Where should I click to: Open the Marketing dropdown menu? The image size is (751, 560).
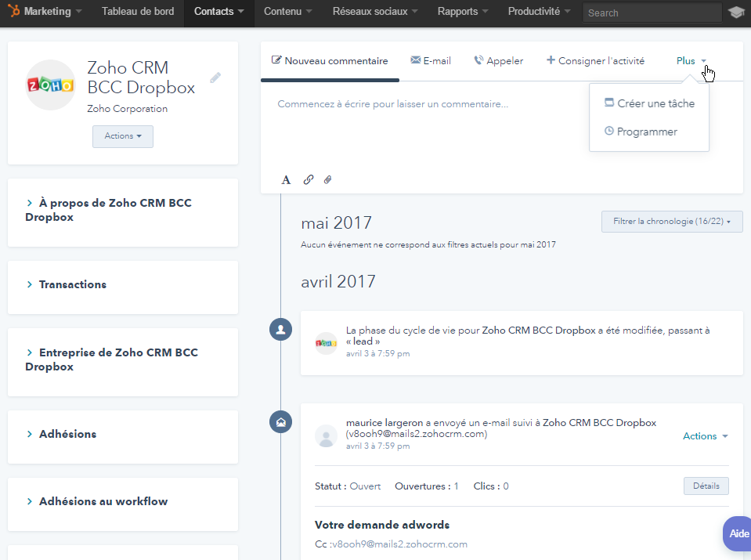pos(52,12)
